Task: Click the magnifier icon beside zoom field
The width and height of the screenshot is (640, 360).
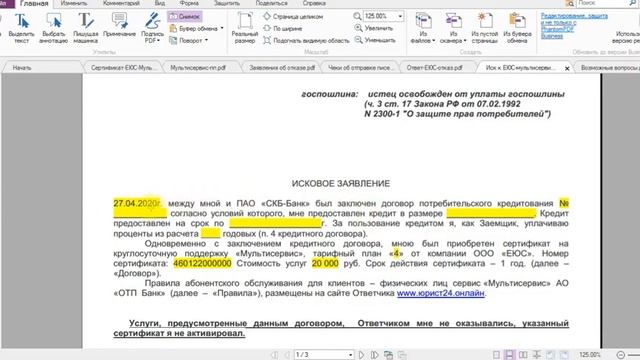Action: coord(357,16)
